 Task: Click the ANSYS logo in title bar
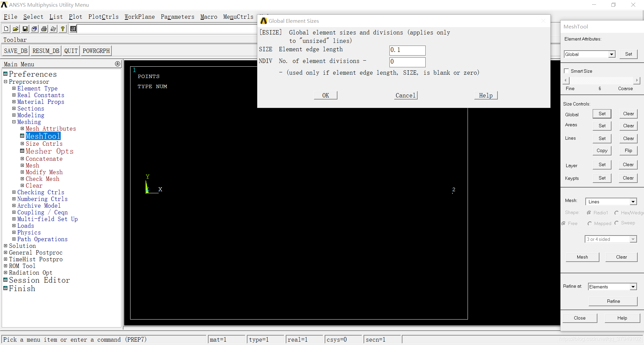coord(4,5)
